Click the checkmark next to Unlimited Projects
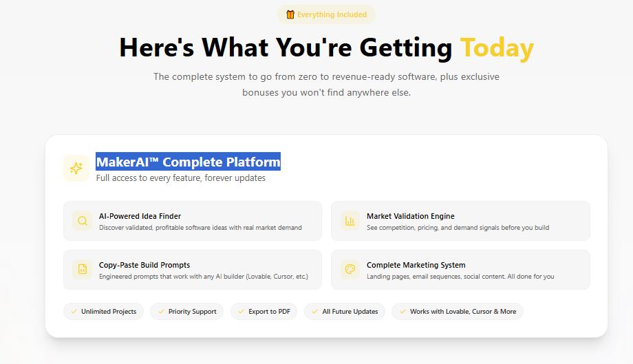 click(x=74, y=312)
